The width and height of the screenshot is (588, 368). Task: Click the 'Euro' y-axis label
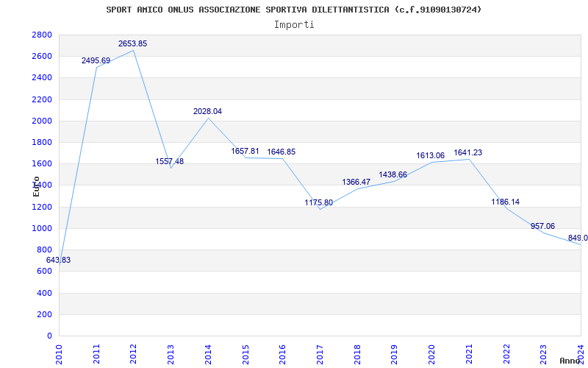tap(36, 186)
